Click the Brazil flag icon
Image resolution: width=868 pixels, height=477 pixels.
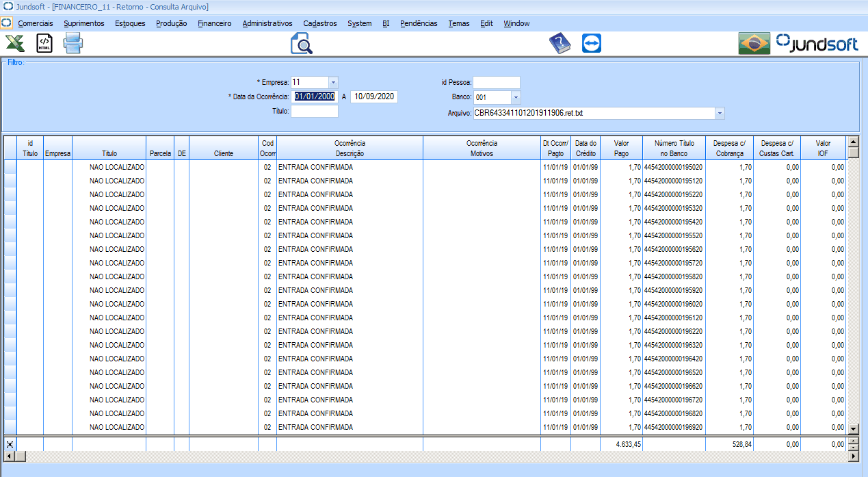754,44
